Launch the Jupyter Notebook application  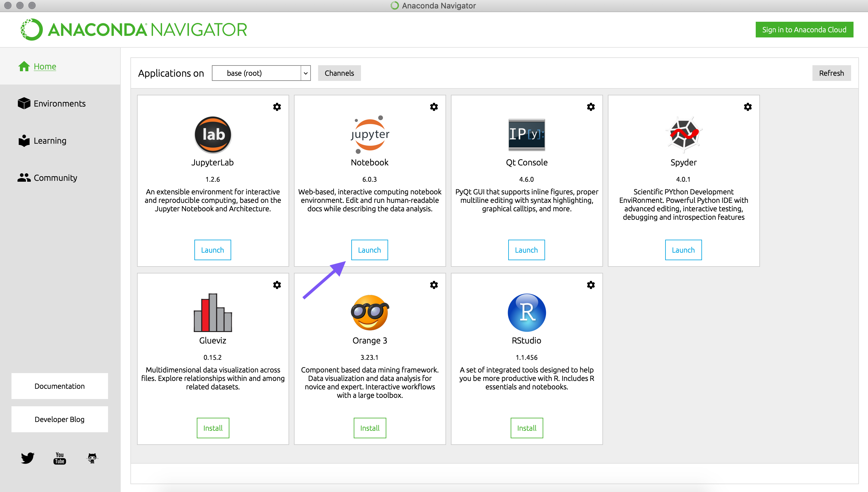(369, 249)
